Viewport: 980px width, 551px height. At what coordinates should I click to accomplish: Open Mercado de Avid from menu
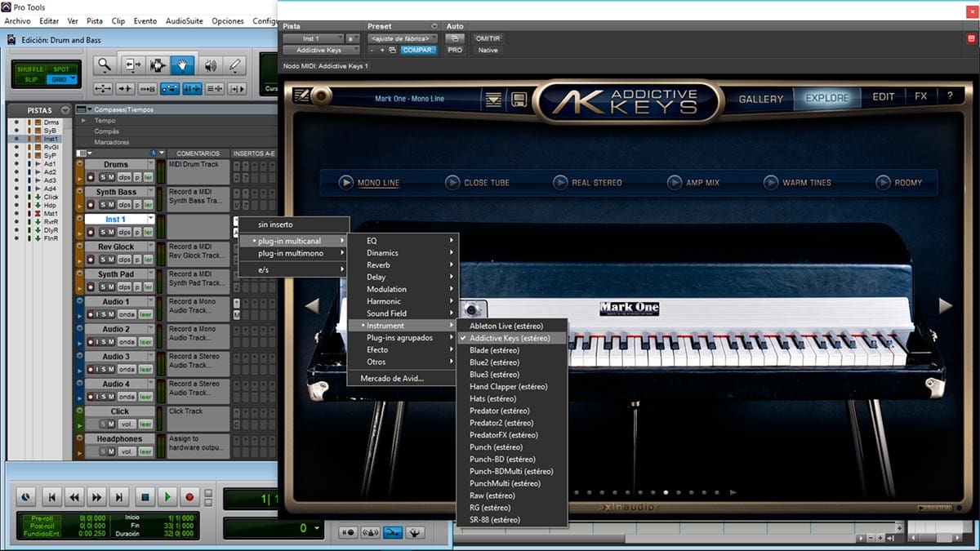click(403, 378)
